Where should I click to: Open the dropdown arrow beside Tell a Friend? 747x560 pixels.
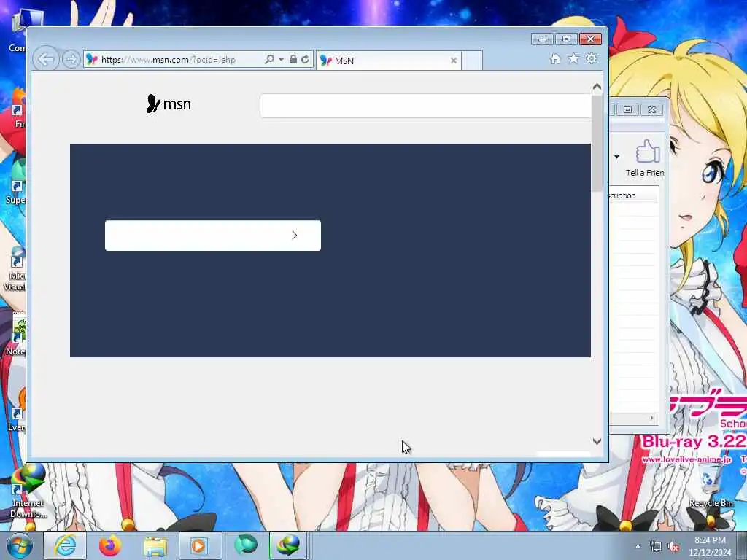616,157
